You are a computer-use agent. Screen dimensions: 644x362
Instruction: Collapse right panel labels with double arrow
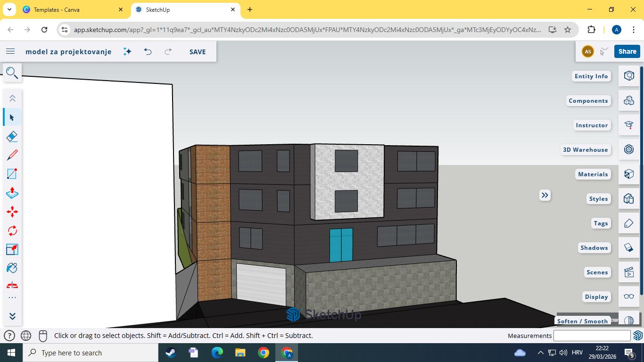pos(545,195)
